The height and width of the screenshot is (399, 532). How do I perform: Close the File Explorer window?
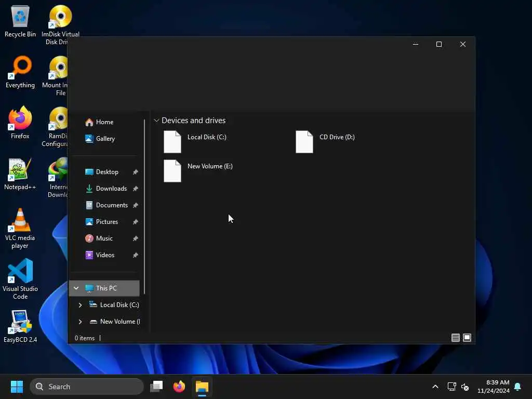(463, 45)
